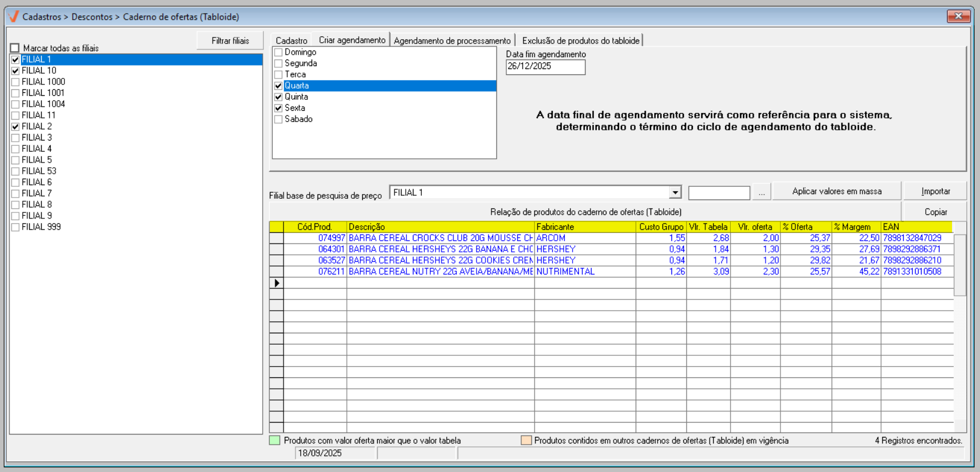Click the current row arrow indicator in grid
Viewport: 980px width, 472px height.
(x=276, y=283)
